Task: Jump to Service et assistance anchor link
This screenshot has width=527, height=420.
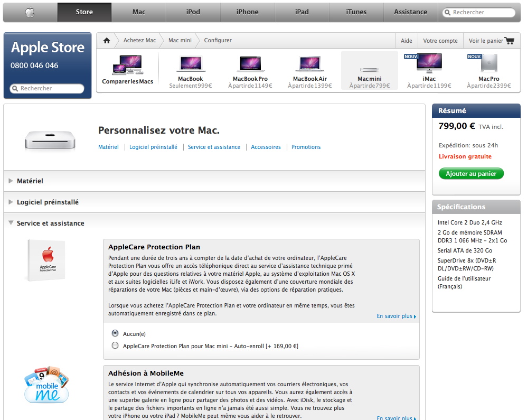Action: 214,147
